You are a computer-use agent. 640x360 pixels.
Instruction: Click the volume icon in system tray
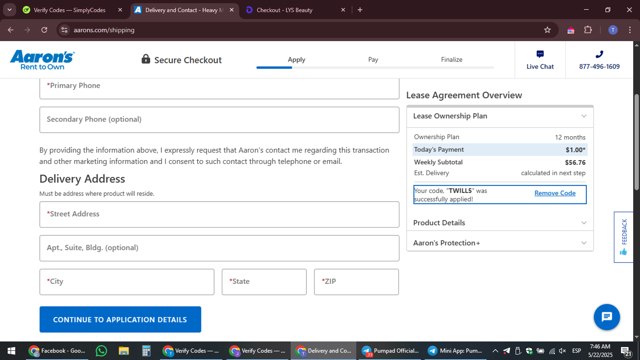click(x=562, y=351)
